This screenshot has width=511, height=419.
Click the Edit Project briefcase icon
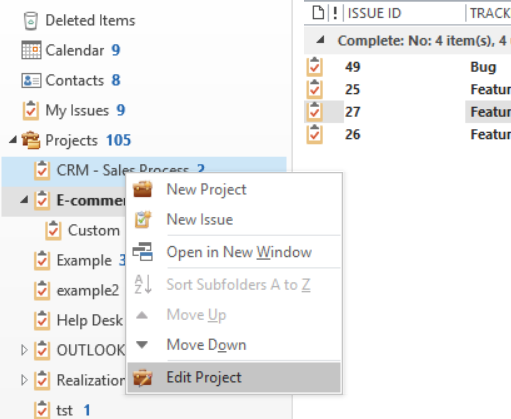[143, 378]
